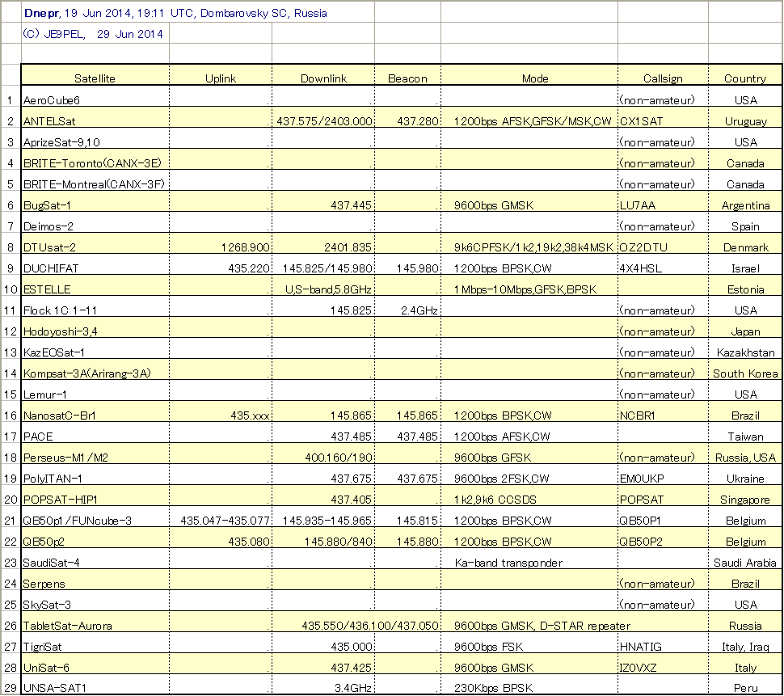Click the ANTELSat satellite cell
Screen dimensions: 784x696
click(95, 117)
